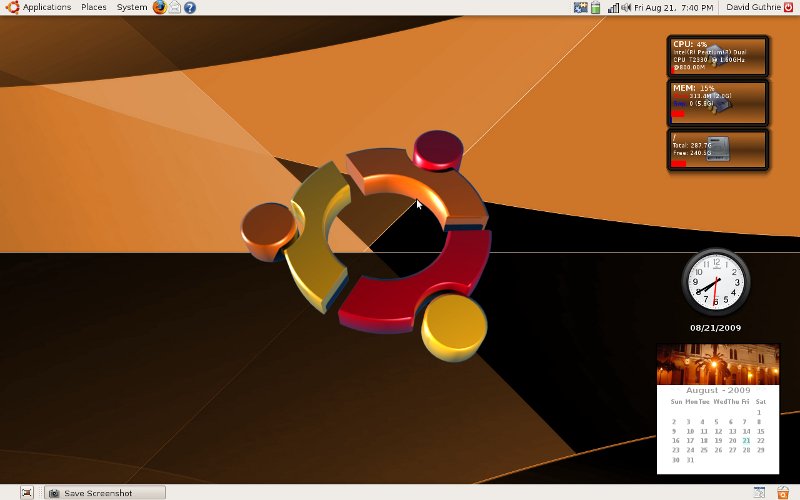Open the David Guthrie user switcher
The height and width of the screenshot is (500, 800).
pyautogui.click(x=751, y=7)
